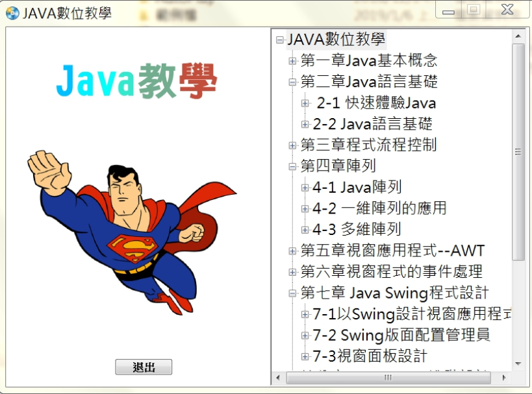Click the Superman image
Screen dimensions: 532x394
click(132, 232)
